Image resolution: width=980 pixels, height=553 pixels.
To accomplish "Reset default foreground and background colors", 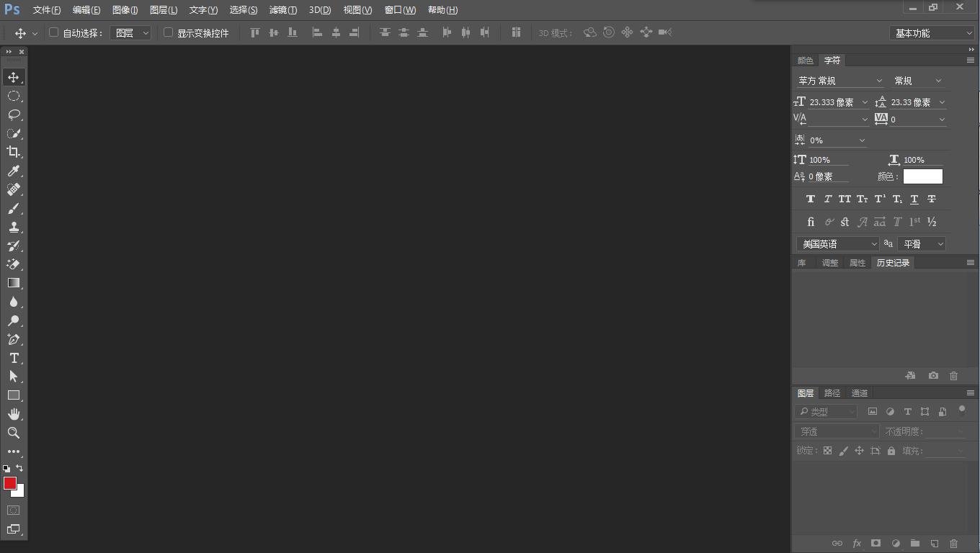I will (x=6, y=469).
